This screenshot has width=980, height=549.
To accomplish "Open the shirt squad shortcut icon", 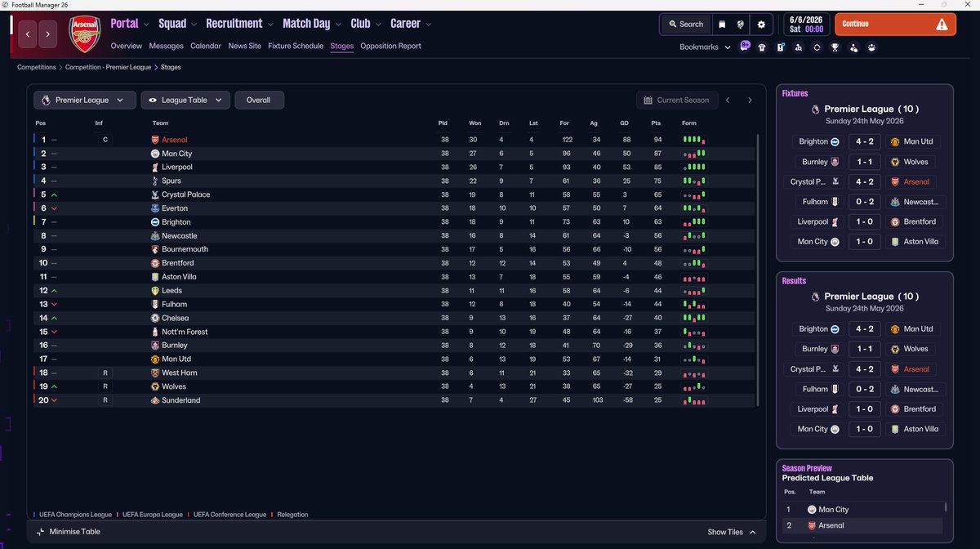I will pos(762,47).
